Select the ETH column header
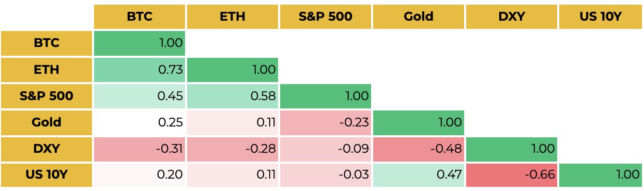The image size is (644, 191). click(x=233, y=17)
